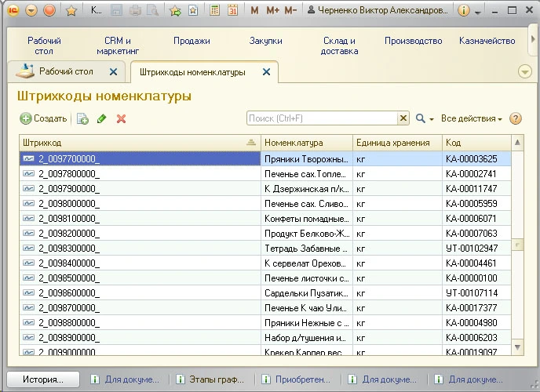This screenshot has height=392, width=540.
Task: Expand the 'Все действия' dropdown menu
Action: coord(471,118)
